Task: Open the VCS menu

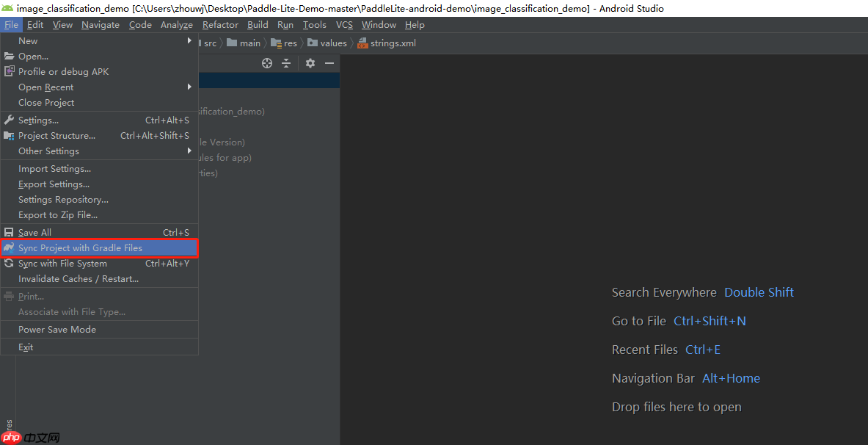Action: (344, 25)
